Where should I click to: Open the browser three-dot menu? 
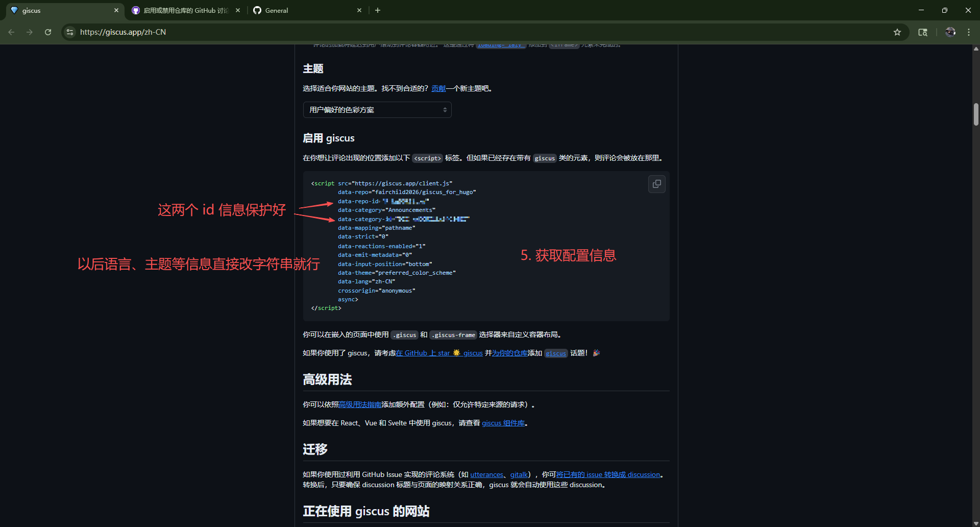click(968, 32)
